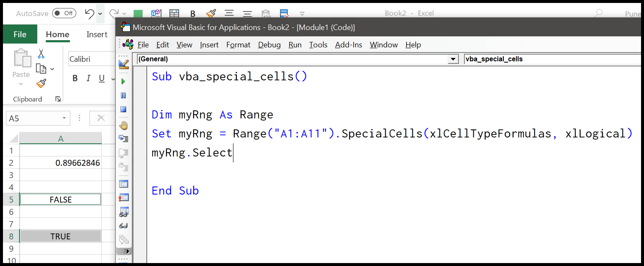Run the macro with the green play icon
Screen dimensions: 644x266
point(123,81)
